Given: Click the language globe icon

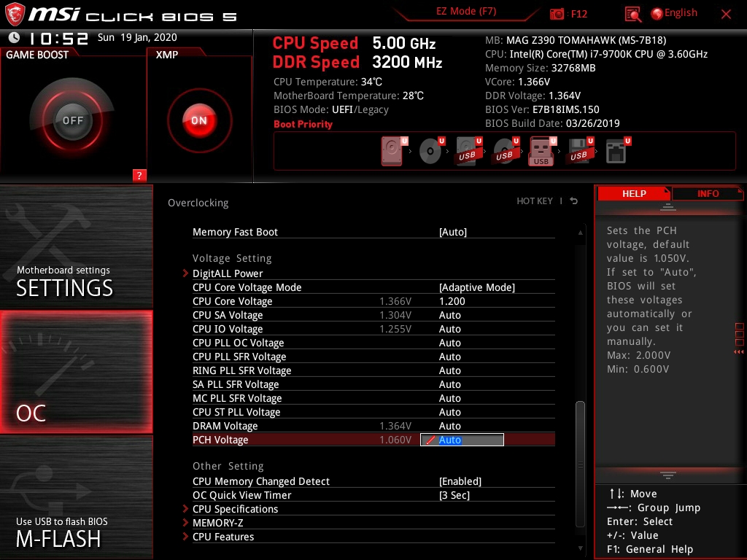Looking at the screenshot, I should click(x=657, y=14).
